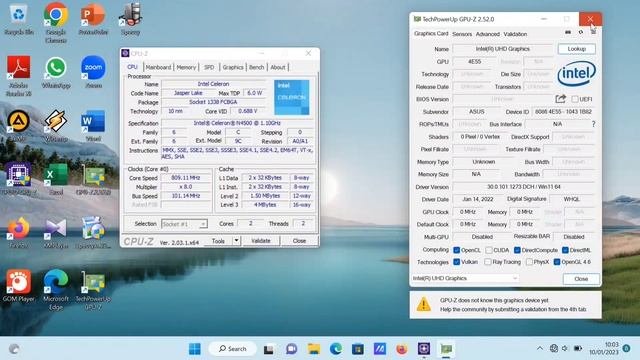The width and height of the screenshot is (640, 360).
Task: Open the Sensors tab in GPU-Z
Action: coord(462,34)
